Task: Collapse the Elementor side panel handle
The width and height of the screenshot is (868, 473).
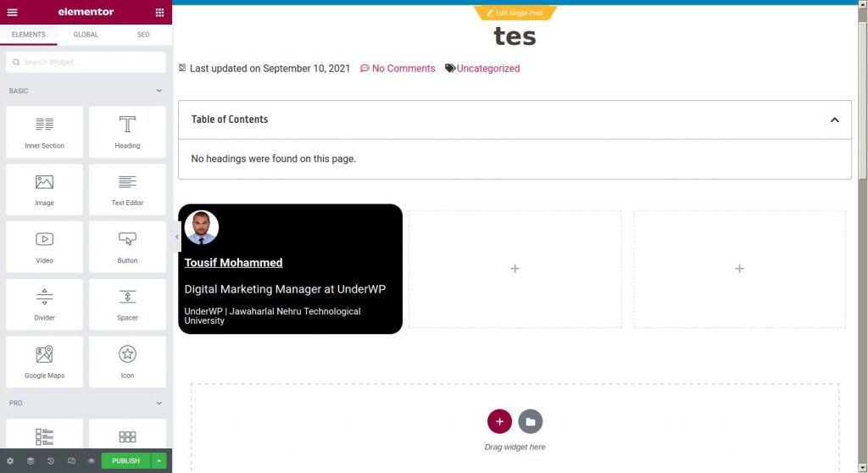Action: point(176,237)
